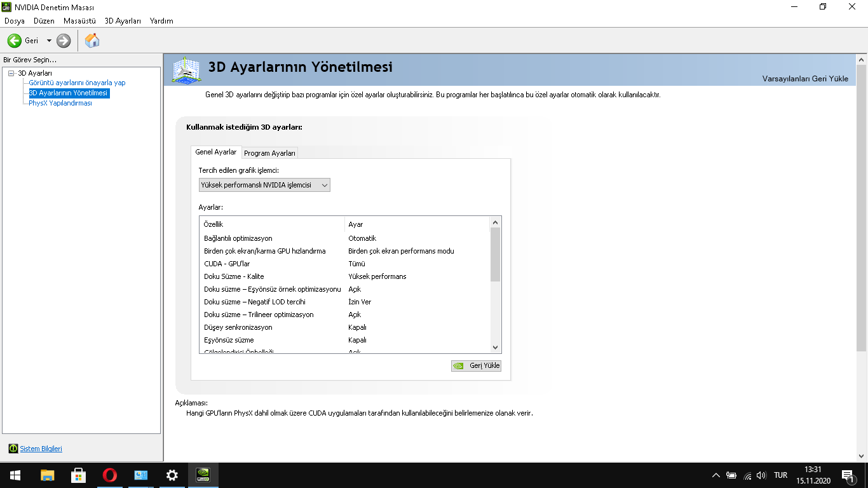Open the Masaüstü menu
The height and width of the screenshot is (488, 868).
(x=79, y=21)
